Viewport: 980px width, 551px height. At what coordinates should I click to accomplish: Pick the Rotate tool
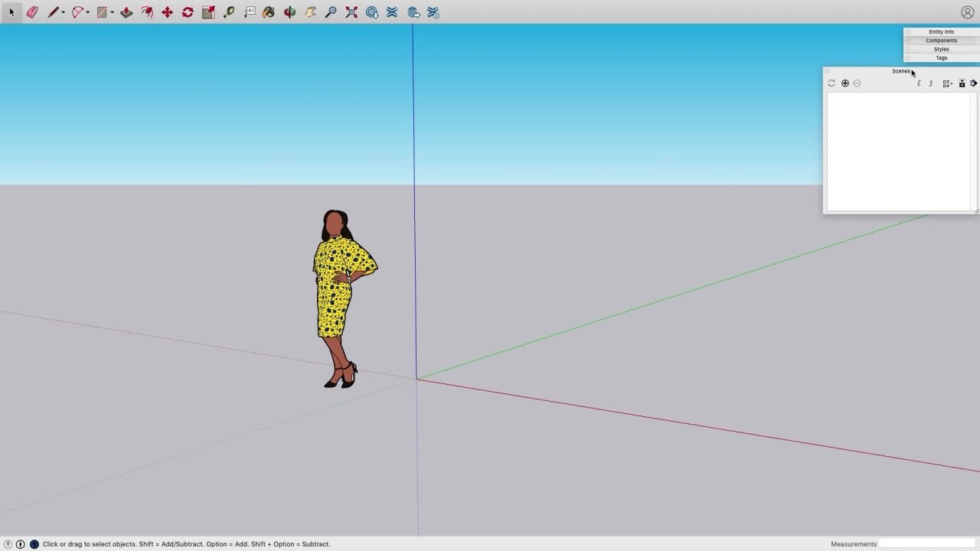click(188, 12)
